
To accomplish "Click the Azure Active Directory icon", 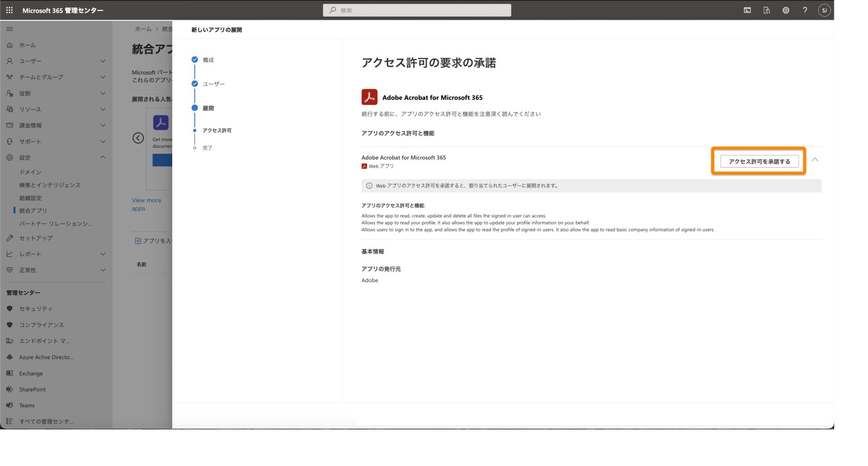I will tap(9, 357).
